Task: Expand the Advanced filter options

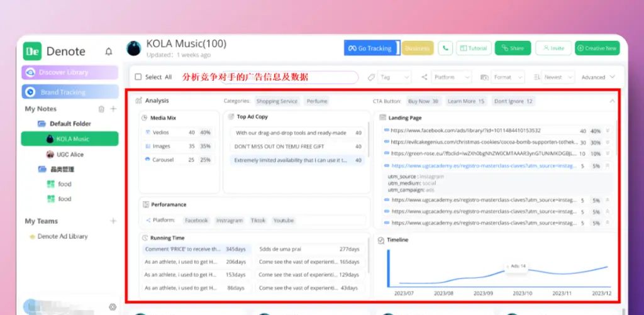Action: [x=598, y=77]
